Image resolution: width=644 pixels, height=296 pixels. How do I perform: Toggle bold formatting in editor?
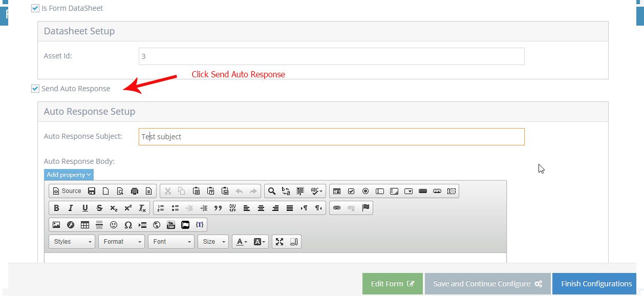[x=56, y=208]
